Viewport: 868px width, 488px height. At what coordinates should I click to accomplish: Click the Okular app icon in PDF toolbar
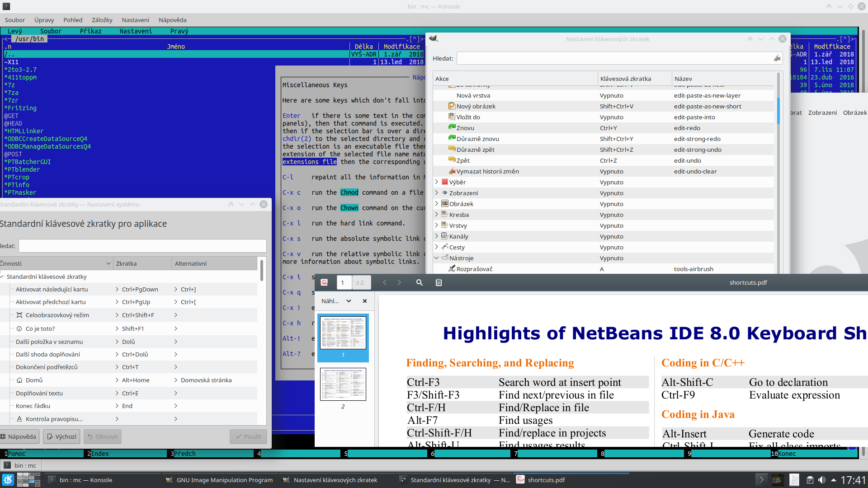pos(324,282)
